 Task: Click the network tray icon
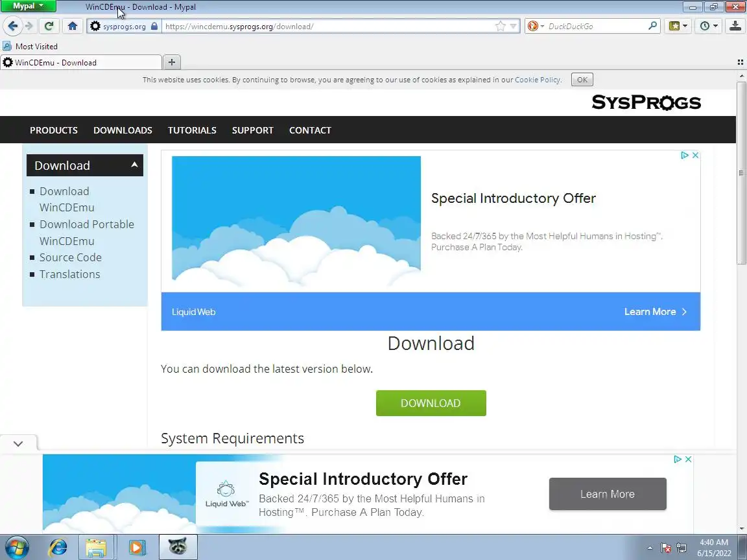click(682, 548)
